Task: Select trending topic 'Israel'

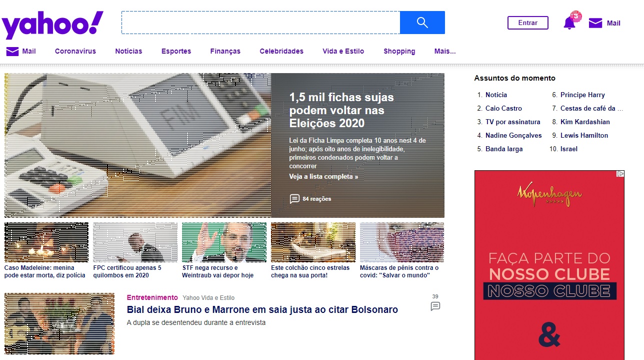Action: [568, 149]
